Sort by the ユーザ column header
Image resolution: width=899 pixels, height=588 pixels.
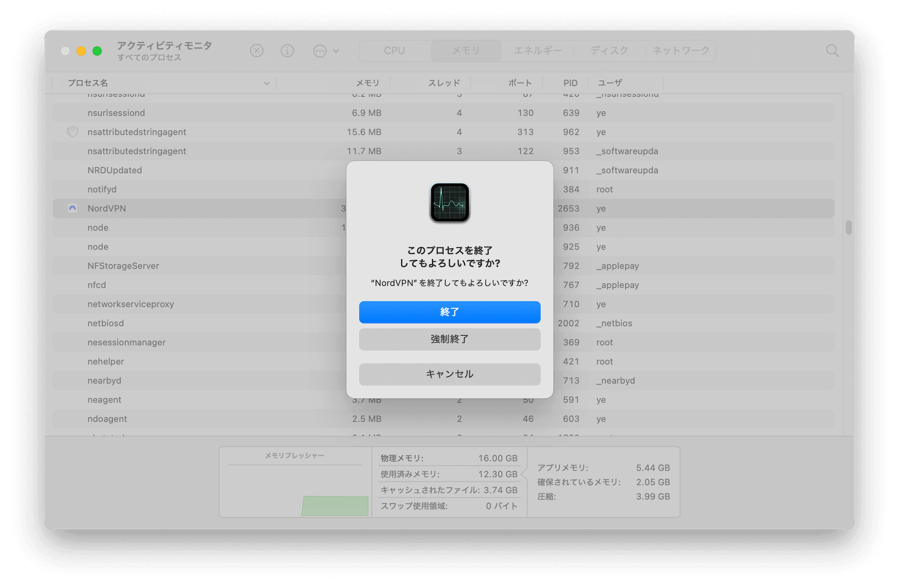[626, 83]
